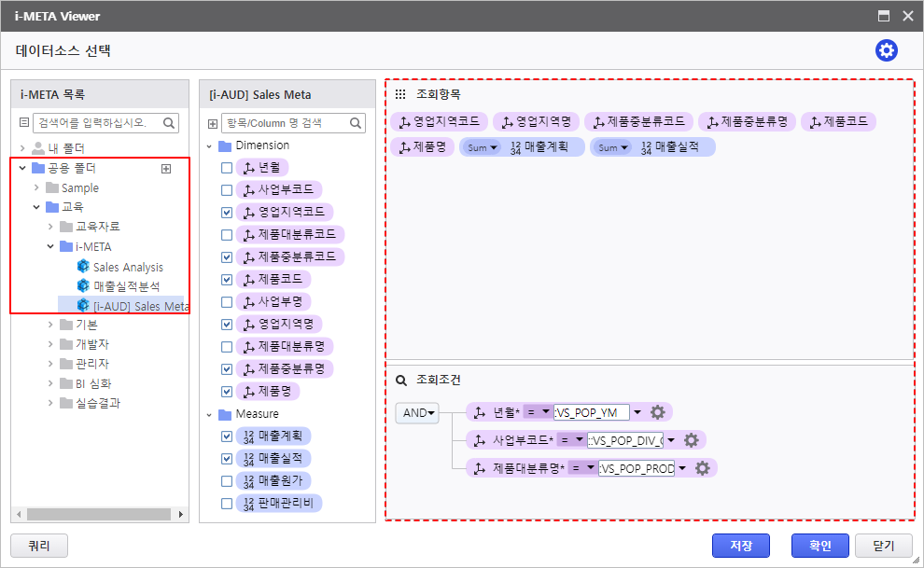Screen dimensions: 924x568
Task: Check the 년월 dimension checkbox
Action: point(227,168)
